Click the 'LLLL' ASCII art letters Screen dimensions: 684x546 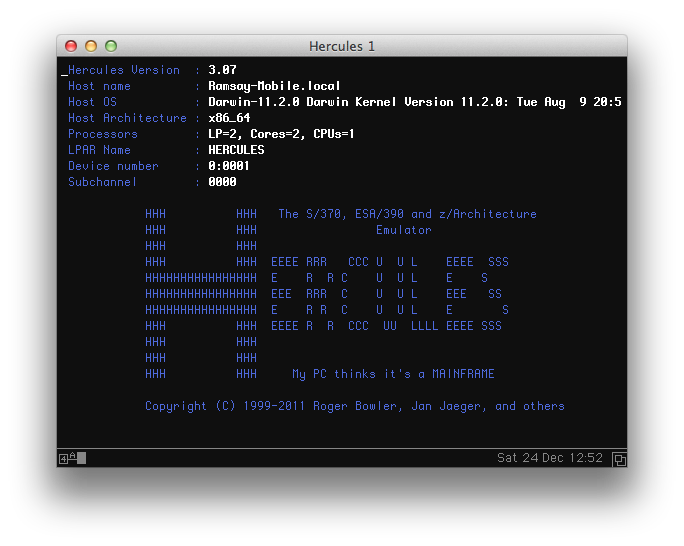(x=424, y=326)
